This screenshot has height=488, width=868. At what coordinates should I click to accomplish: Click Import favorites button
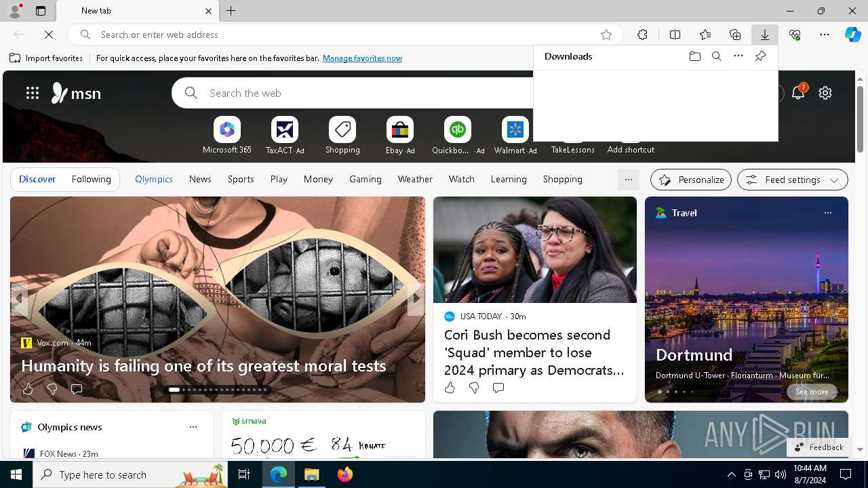(x=46, y=58)
